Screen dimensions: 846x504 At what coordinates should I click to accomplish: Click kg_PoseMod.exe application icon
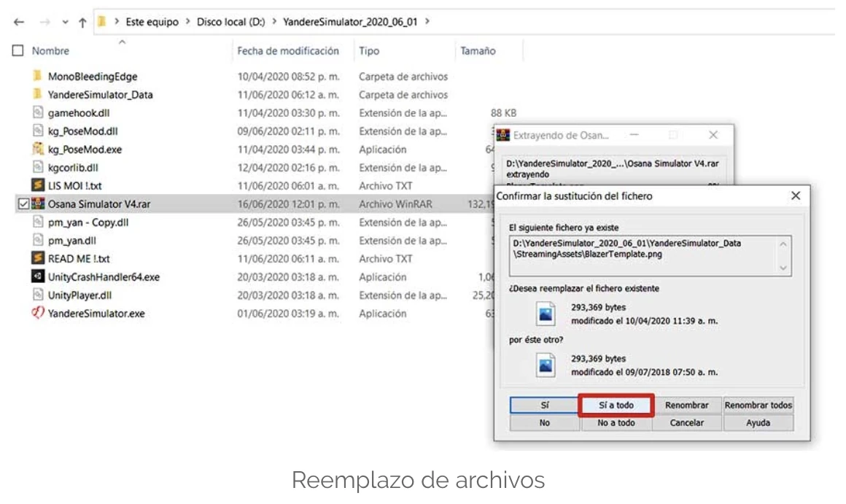pyautogui.click(x=37, y=149)
